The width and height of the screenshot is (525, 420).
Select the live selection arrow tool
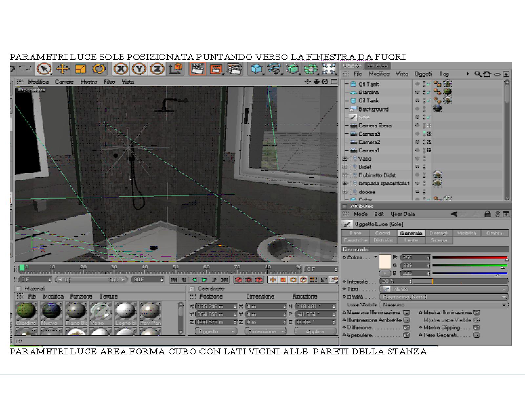tap(44, 69)
